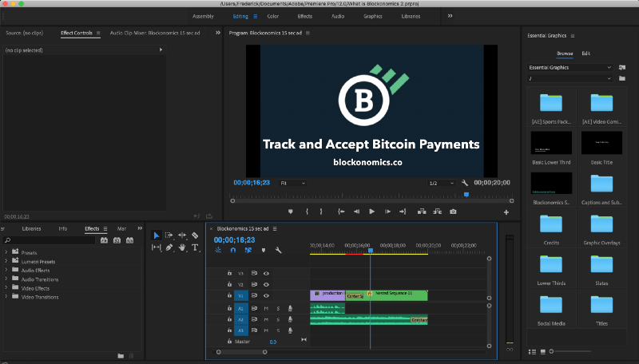Switch to Effects workspace
639x364 pixels.
pyautogui.click(x=305, y=16)
